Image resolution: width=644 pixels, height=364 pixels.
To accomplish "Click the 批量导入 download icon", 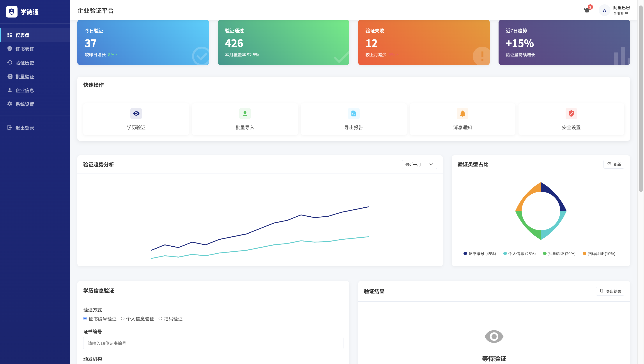I will (x=245, y=113).
